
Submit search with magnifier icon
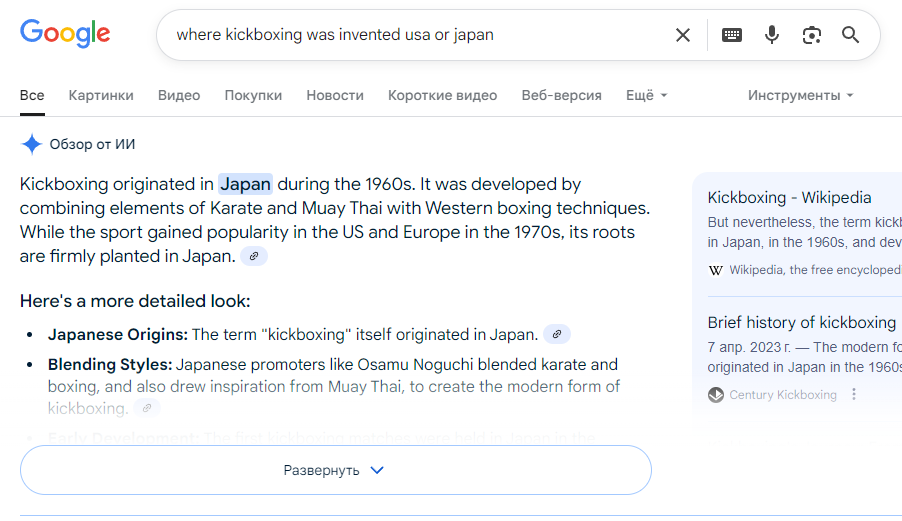(x=850, y=35)
